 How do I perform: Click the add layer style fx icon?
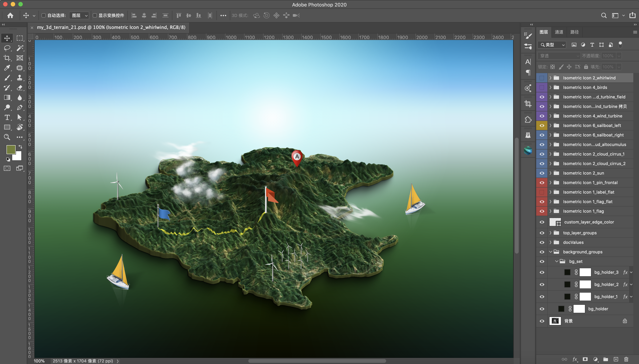coord(574,359)
